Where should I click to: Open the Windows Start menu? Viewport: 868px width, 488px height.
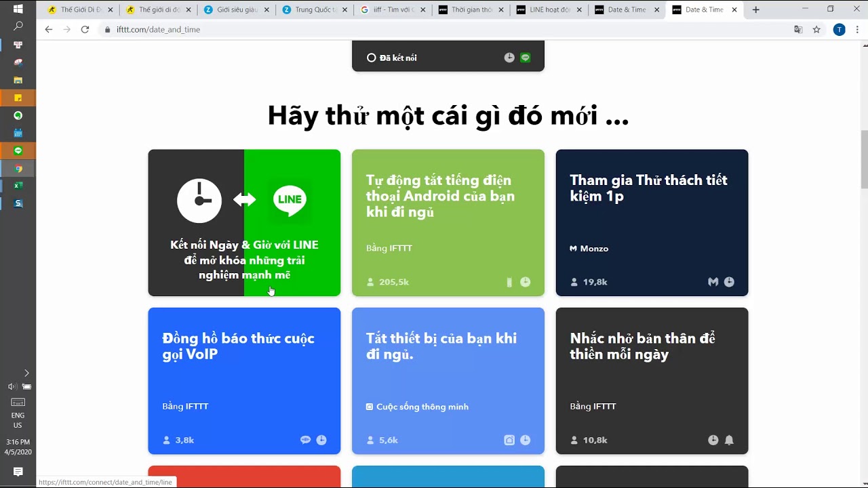click(x=18, y=9)
